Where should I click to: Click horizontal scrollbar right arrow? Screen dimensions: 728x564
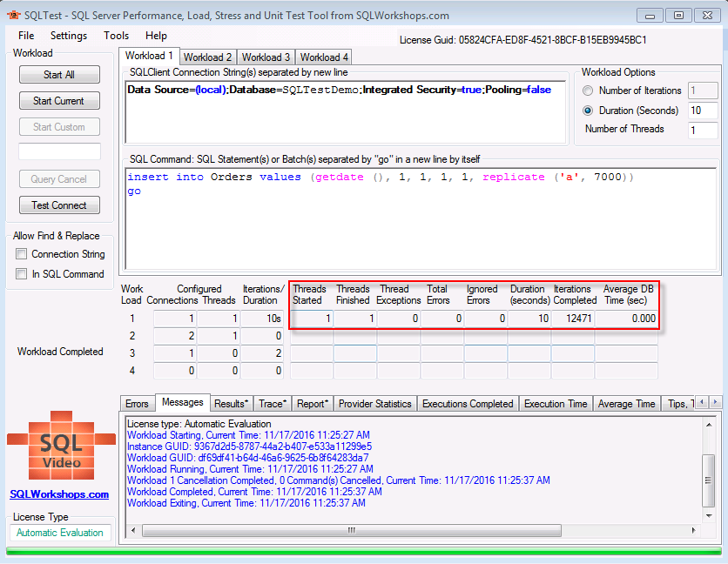pyautogui.click(x=694, y=530)
